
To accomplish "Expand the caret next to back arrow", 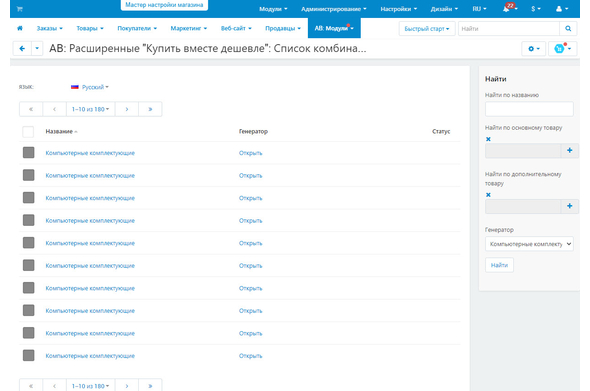I will pyautogui.click(x=37, y=49).
